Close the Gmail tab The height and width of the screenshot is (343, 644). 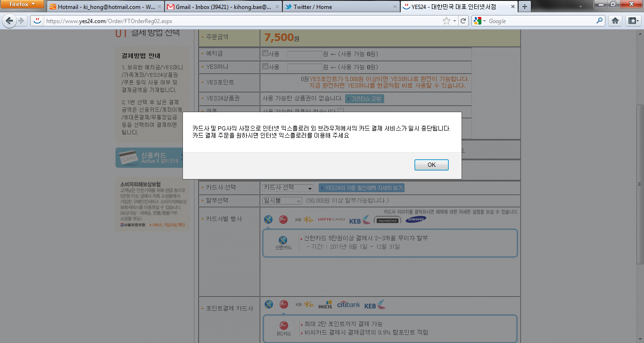coord(277,7)
